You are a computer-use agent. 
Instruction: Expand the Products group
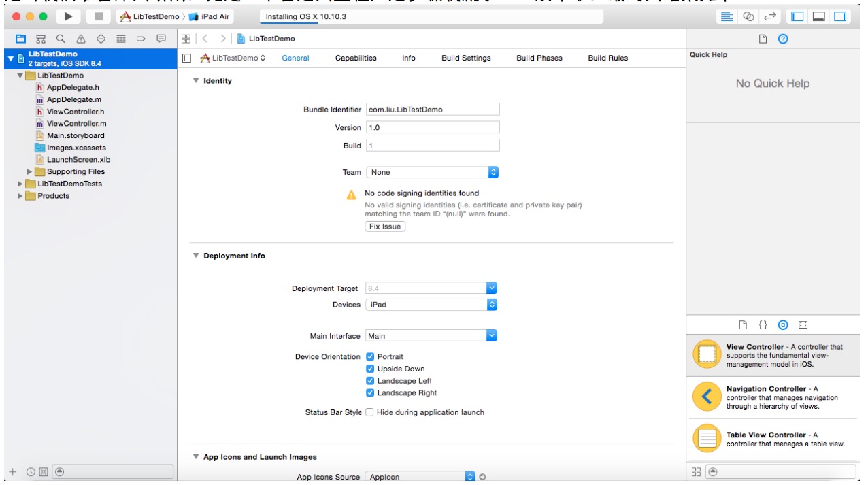[x=20, y=196]
